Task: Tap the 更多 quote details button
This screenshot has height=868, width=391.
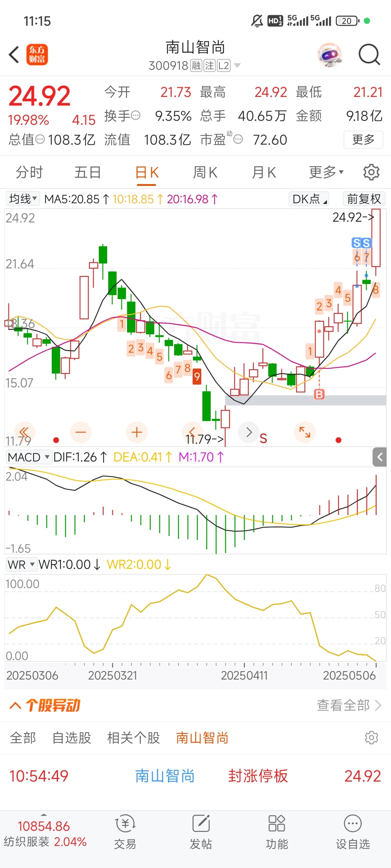Action: click(x=363, y=139)
